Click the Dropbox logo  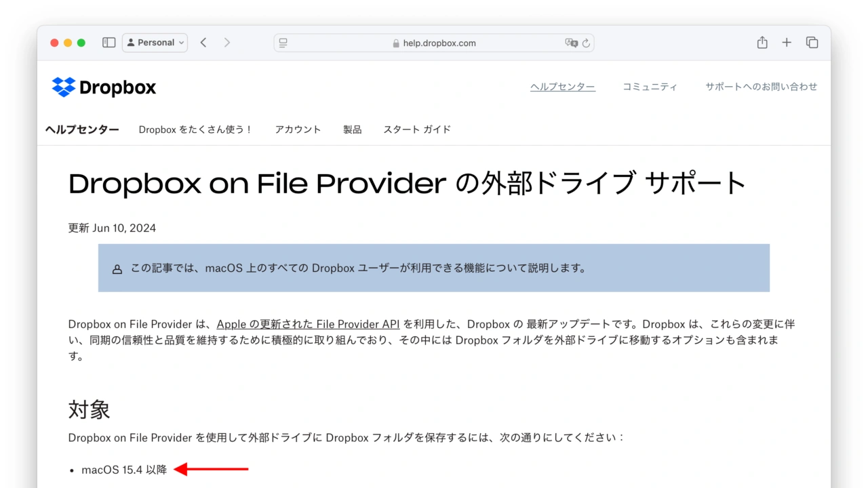(x=104, y=87)
